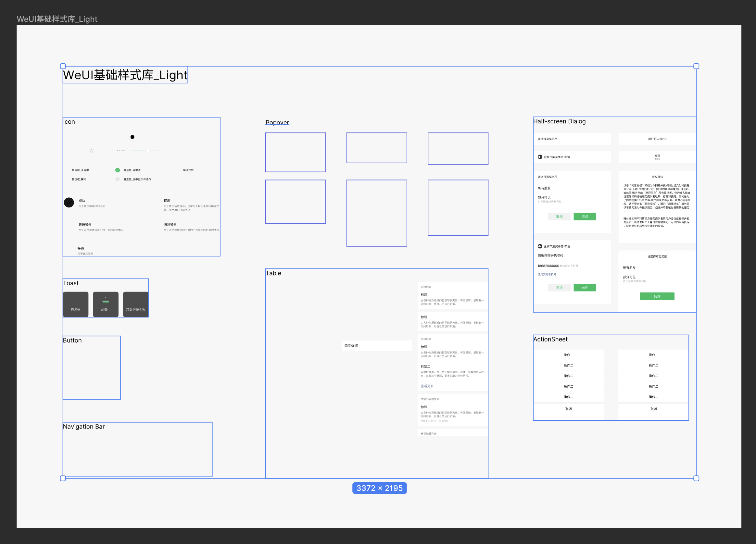
Task: Select the 复选框_禁用 label
Action: pos(79,179)
